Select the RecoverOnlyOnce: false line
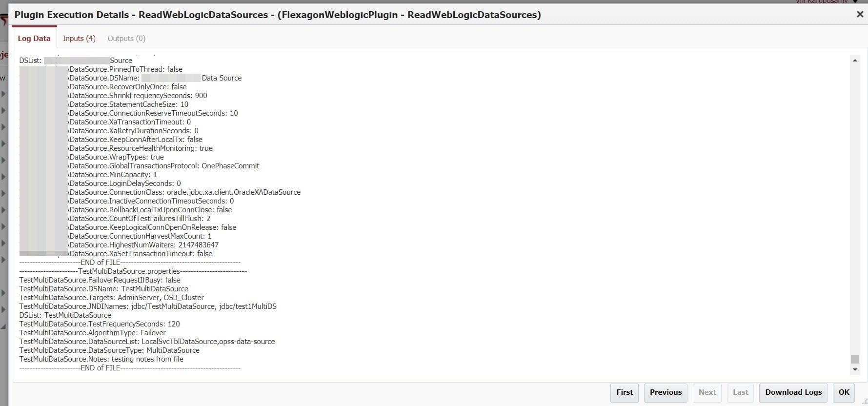Image resolution: width=868 pixels, height=406 pixels. click(127, 87)
